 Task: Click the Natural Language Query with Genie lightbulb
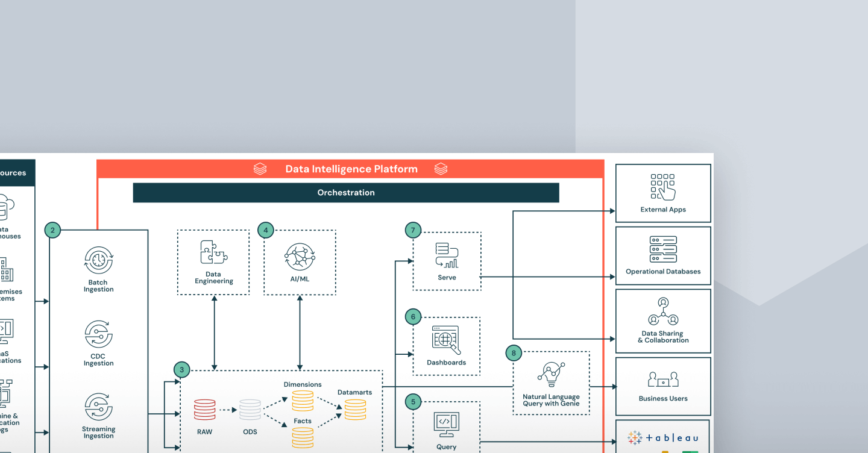point(551,375)
